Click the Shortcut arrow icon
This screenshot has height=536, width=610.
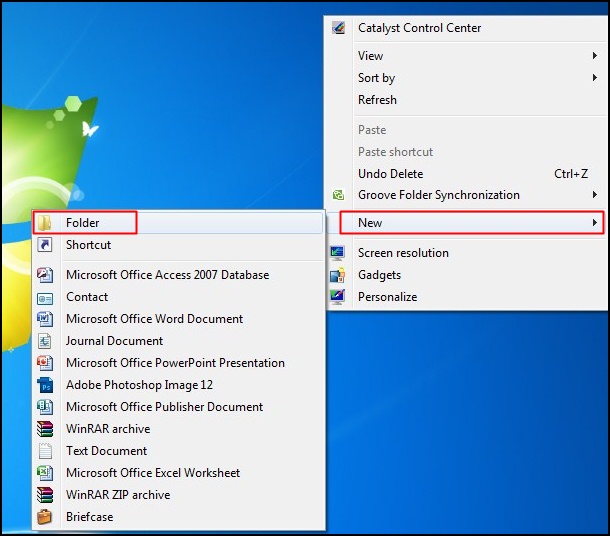pos(45,245)
